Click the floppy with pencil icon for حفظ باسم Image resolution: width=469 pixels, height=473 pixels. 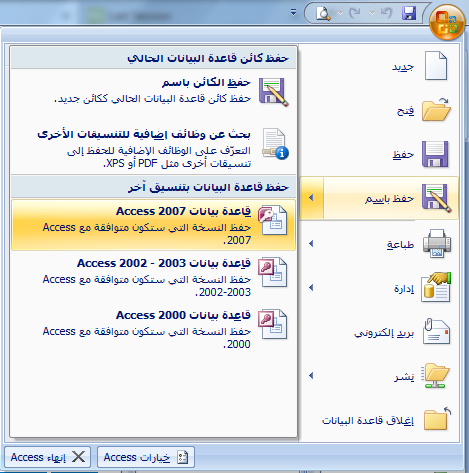coord(436,198)
